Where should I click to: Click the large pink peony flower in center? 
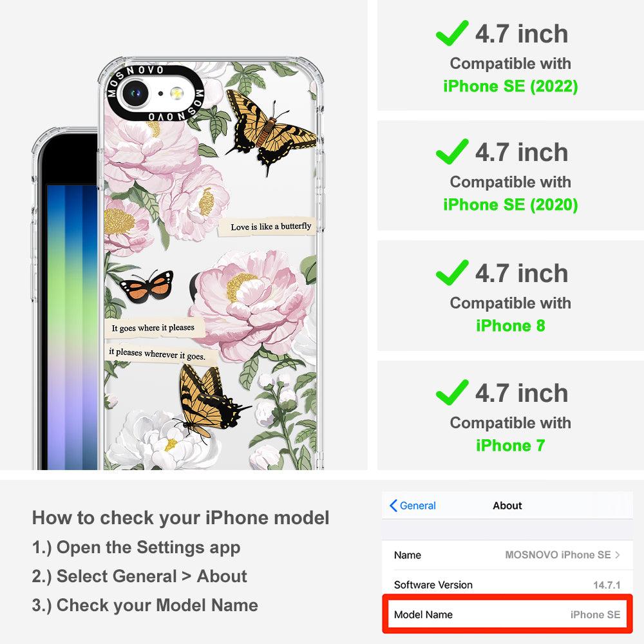(x=251, y=302)
